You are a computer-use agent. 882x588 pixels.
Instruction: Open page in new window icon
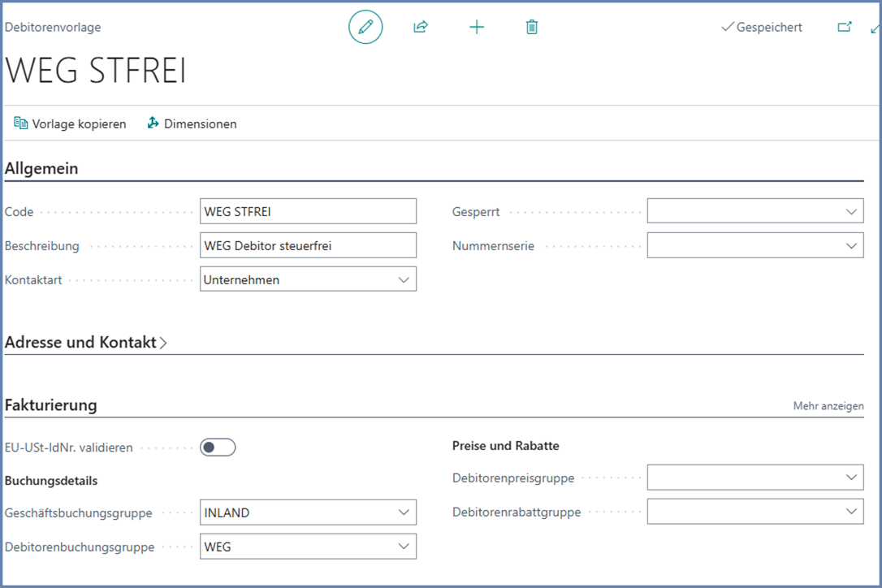pos(845,28)
